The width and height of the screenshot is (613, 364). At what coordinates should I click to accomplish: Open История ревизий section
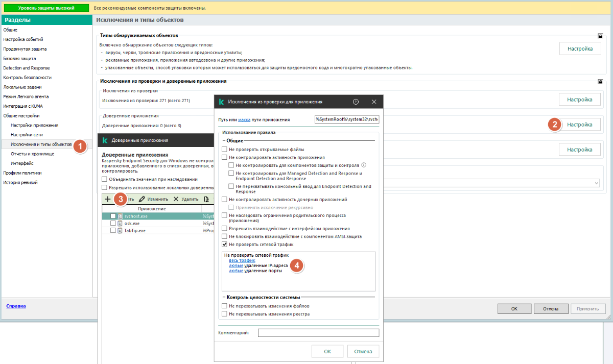click(x=20, y=182)
